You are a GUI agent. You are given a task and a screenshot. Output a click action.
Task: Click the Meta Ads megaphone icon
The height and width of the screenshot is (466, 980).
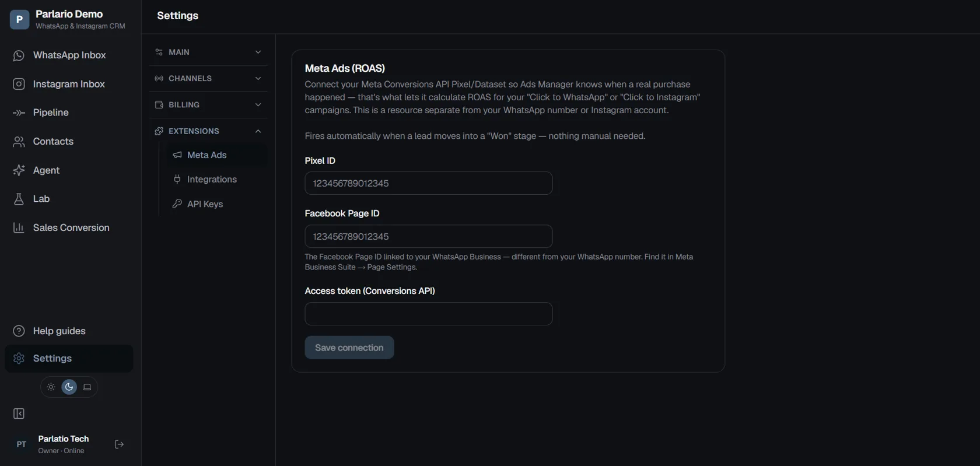pyautogui.click(x=177, y=155)
